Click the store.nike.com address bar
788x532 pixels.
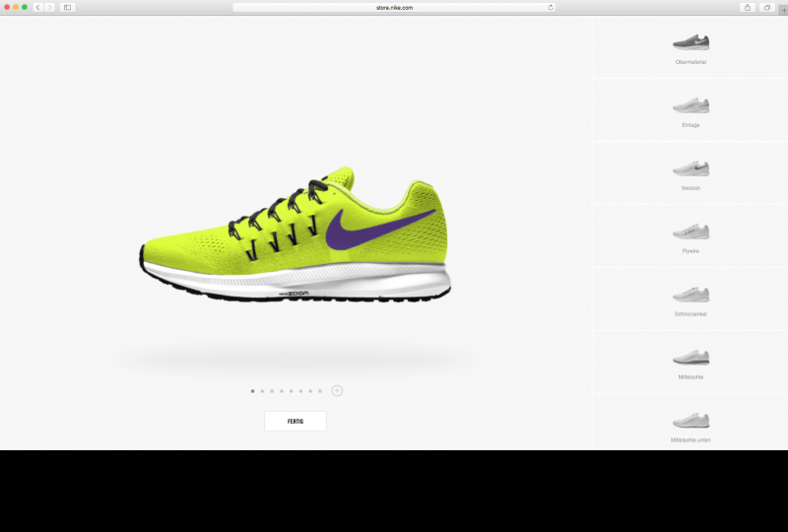394,7
